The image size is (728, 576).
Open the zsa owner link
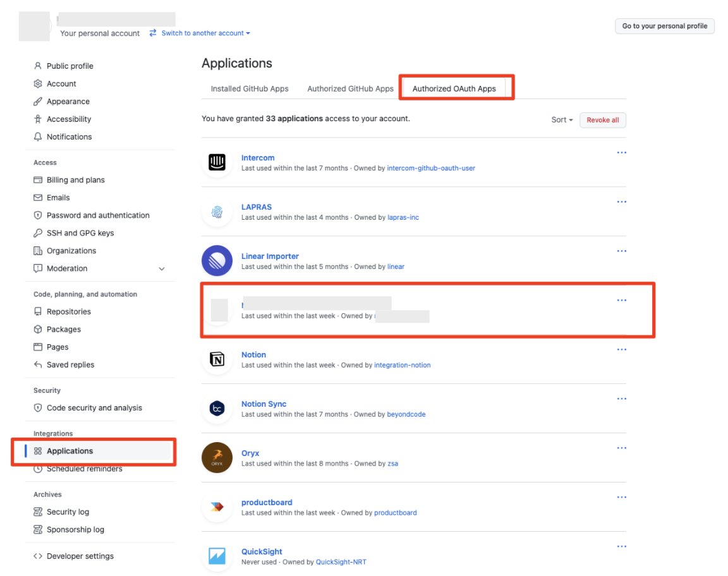click(x=393, y=463)
